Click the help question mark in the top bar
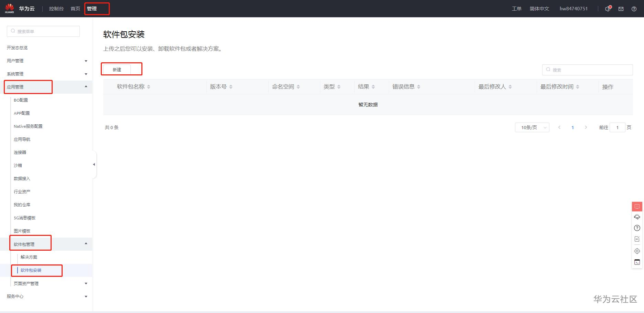The image size is (644, 313). (634, 9)
